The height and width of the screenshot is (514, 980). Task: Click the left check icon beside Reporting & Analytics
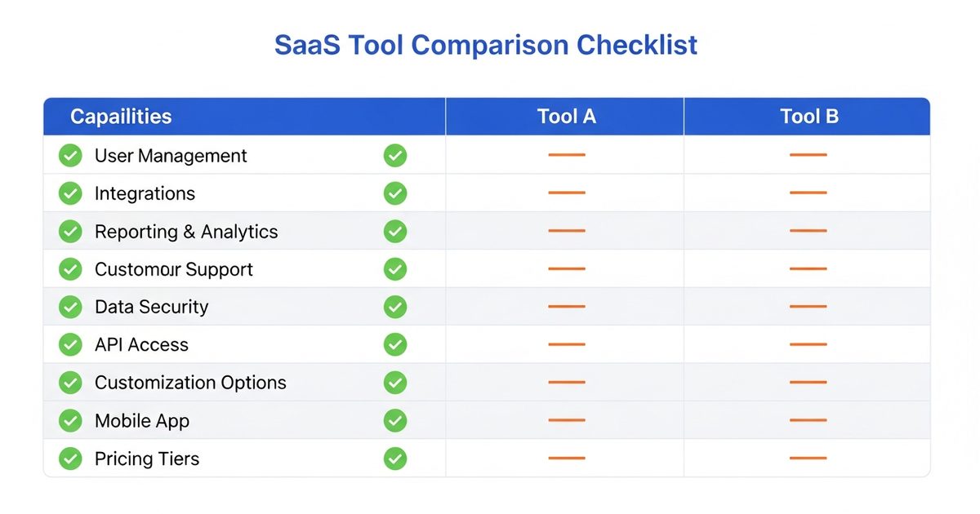(70, 232)
